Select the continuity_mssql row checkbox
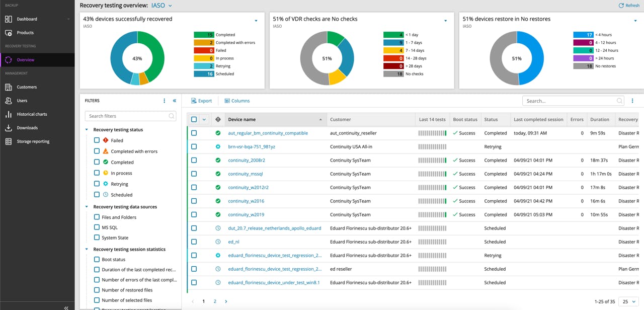 (x=194, y=174)
